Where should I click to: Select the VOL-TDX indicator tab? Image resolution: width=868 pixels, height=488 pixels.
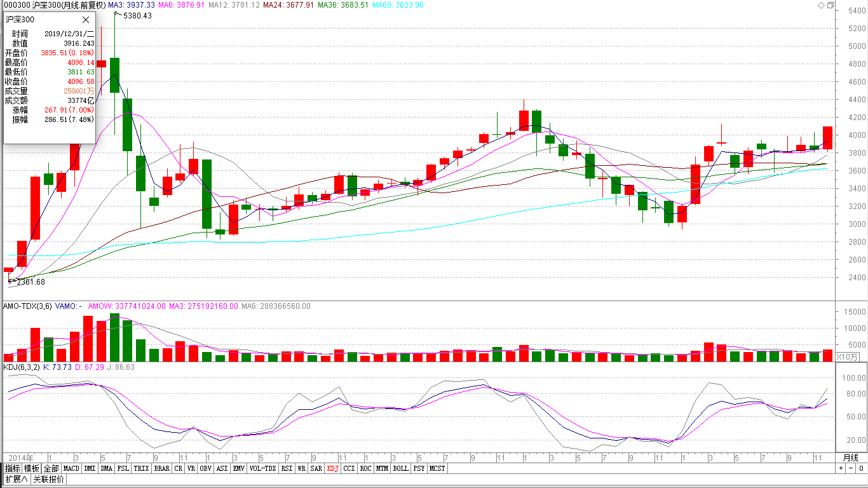point(263,468)
